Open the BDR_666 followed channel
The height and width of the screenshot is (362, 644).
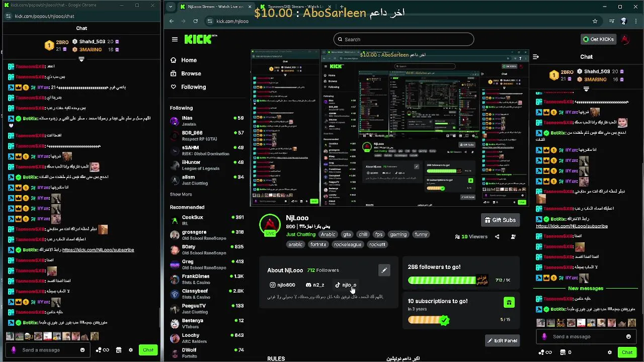pyautogui.click(x=206, y=136)
